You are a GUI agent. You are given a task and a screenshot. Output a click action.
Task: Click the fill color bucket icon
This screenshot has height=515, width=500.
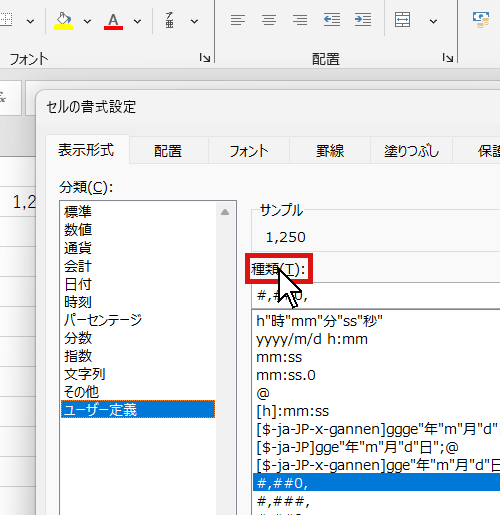tap(63, 21)
